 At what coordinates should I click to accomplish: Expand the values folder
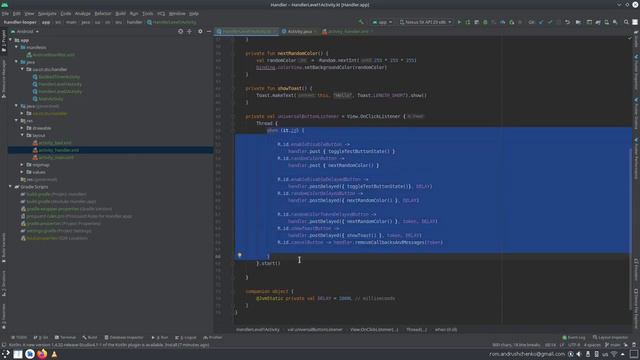pos(22,172)
